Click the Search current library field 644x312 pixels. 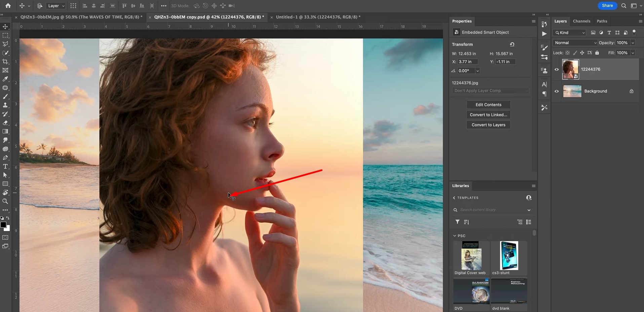pyautogui.click(x=491, y=210)
